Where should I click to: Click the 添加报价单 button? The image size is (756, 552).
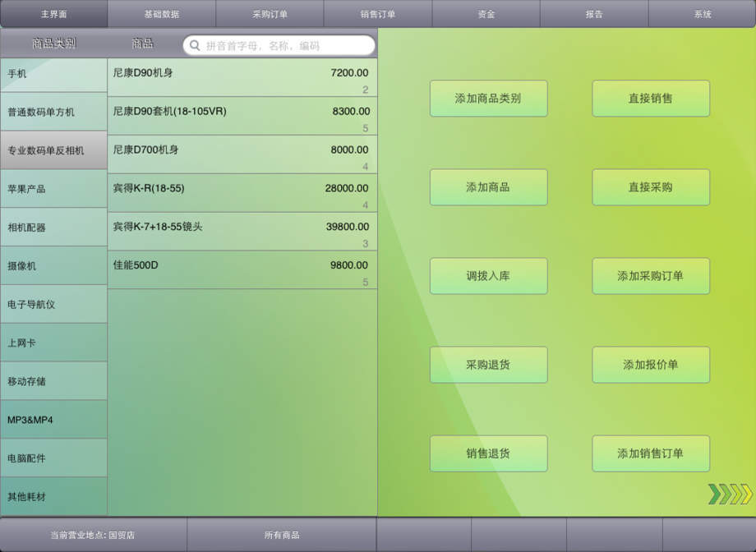click(651, 365)
